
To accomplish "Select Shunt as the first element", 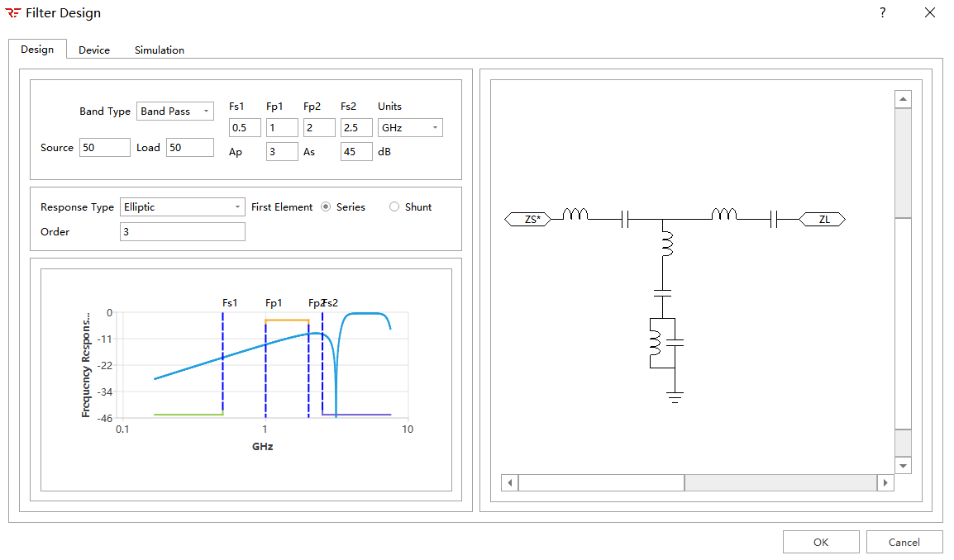I will pyautogui.click(x=394, y=207).
